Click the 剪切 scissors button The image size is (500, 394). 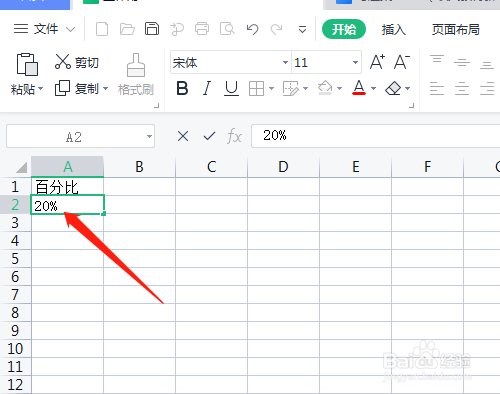(x=77, y=62)
